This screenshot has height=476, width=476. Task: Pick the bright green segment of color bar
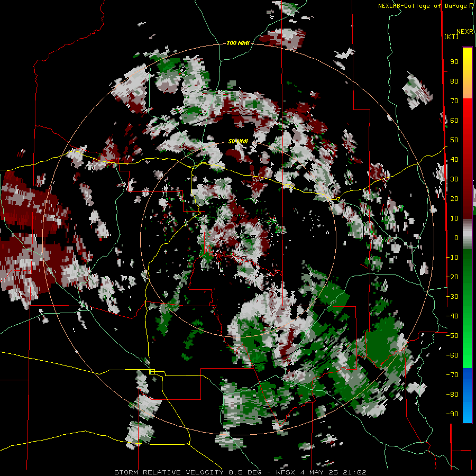tap(467, 349)
